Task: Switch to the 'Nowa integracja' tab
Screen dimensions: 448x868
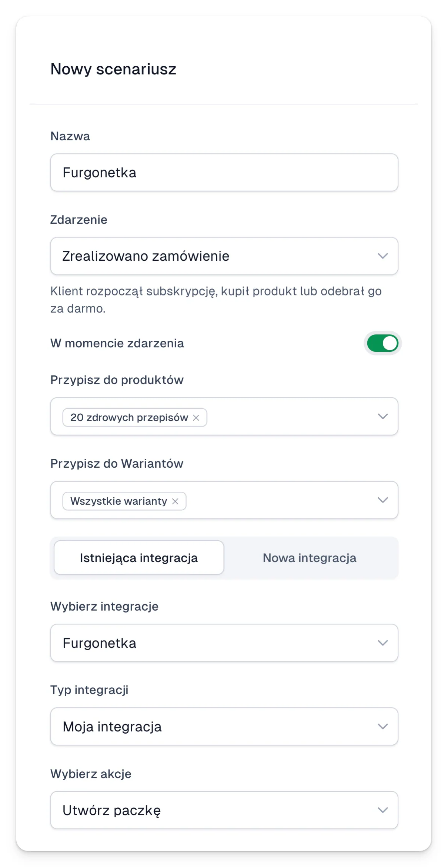Action: pos(310,558)
